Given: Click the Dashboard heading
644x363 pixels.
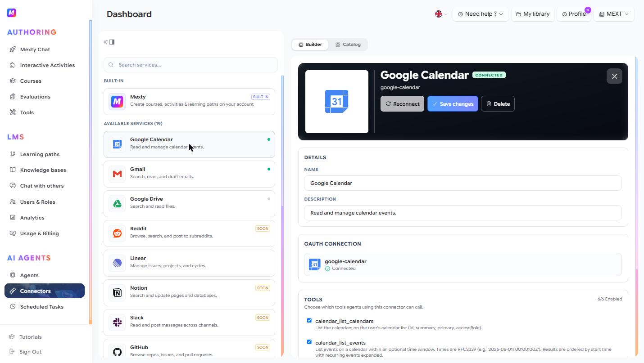Looking at the screenshot, I should [129, 14].
